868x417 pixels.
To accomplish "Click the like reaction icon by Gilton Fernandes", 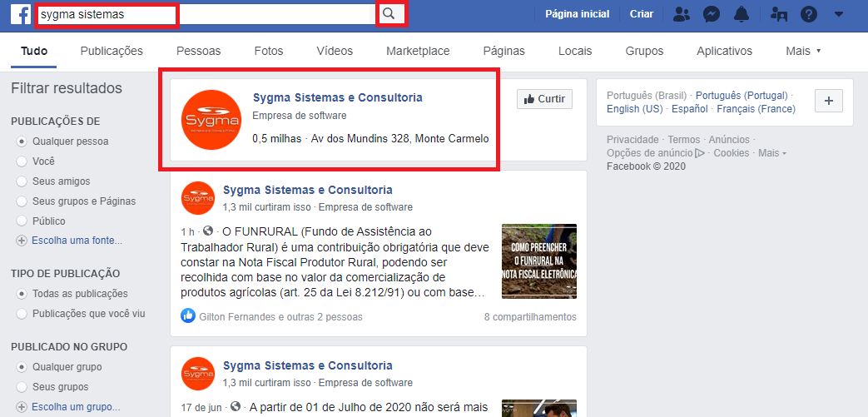I will (187, 317).
